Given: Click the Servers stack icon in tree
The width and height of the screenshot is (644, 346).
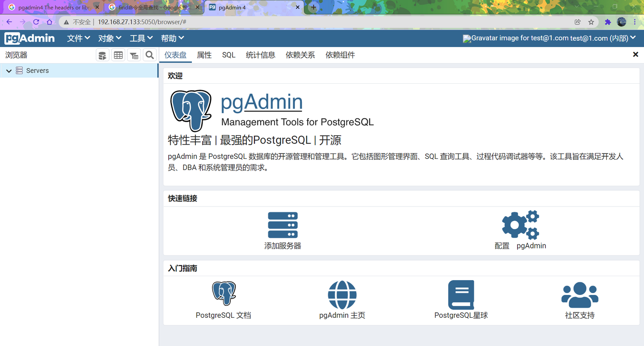Looking at the screenshot, I should (19, 71).
